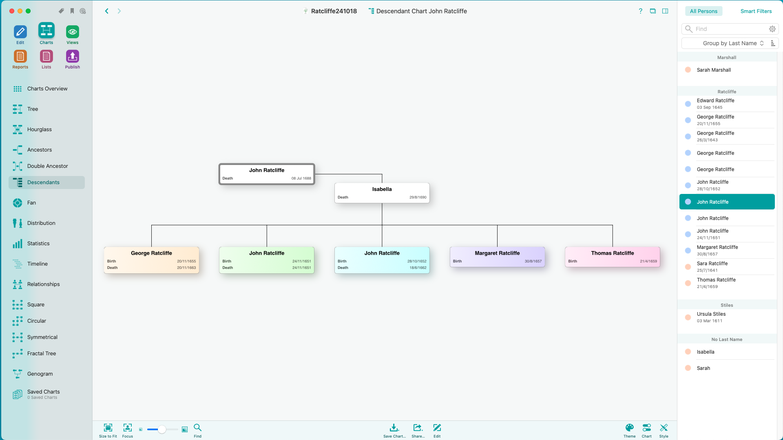
Task: Click the new window icon at top right
Action: click(653, 11)
